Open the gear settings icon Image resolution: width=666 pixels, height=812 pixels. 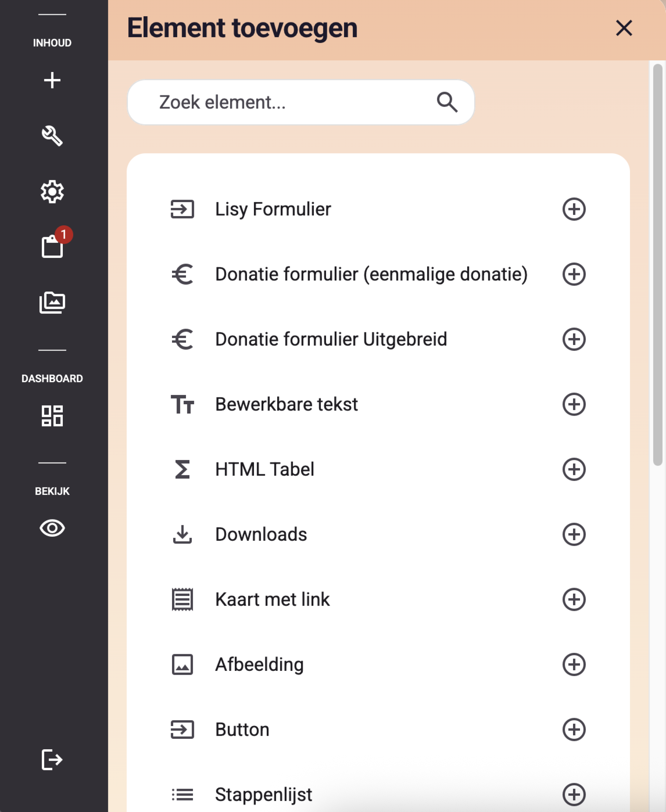click(x=52, y=192)
